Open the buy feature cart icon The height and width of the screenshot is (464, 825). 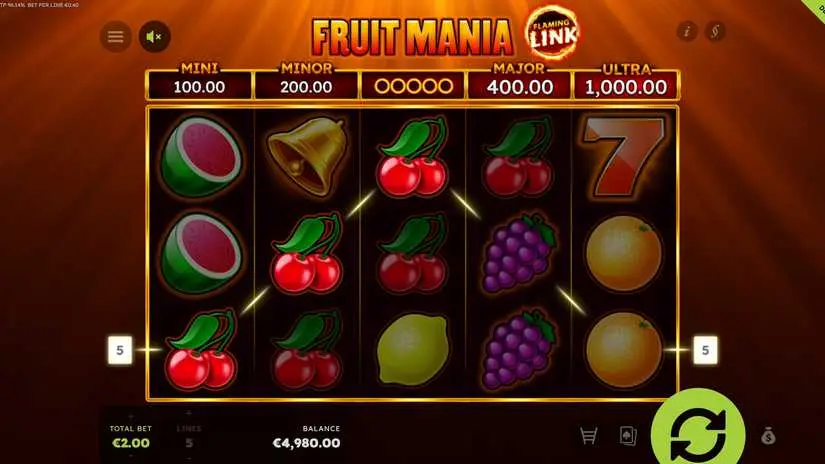coord(588,436)
